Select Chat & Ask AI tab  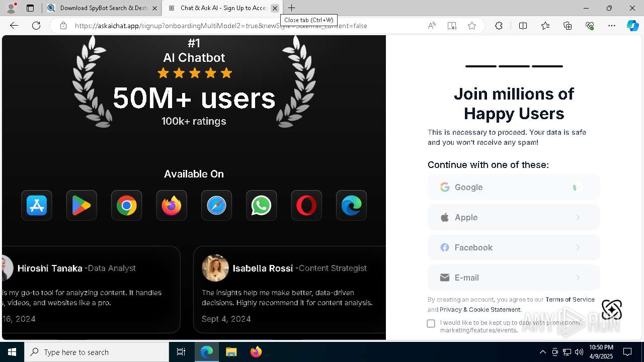pos(221,8)
